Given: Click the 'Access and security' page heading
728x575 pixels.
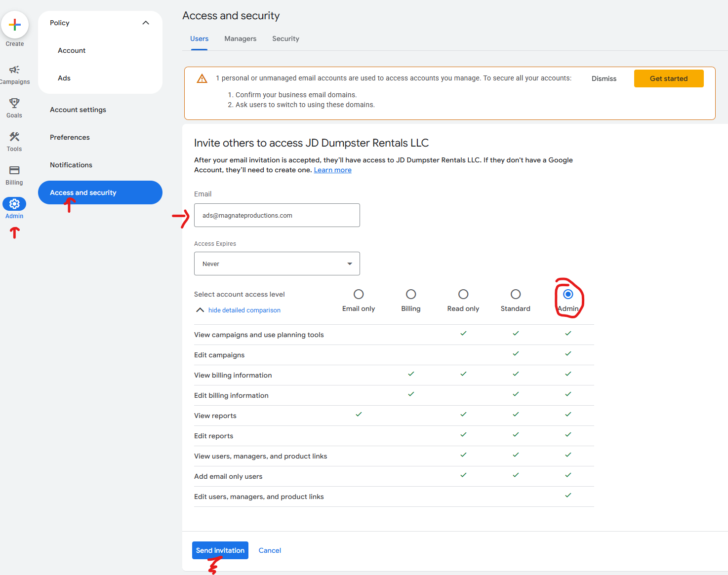Looking at the screenshot, I should (x=231, y=16).
